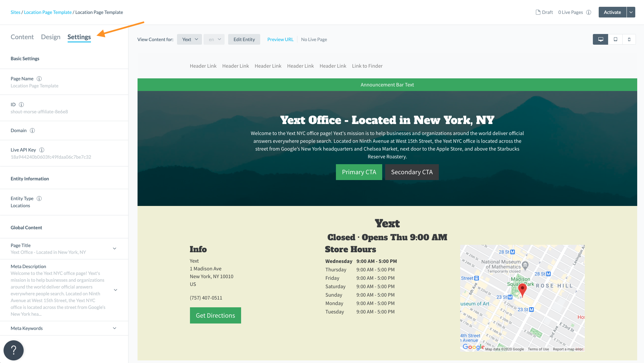644x363 pixels.
Task: Open the Preview URL link
Action: [x=280, y=40]
